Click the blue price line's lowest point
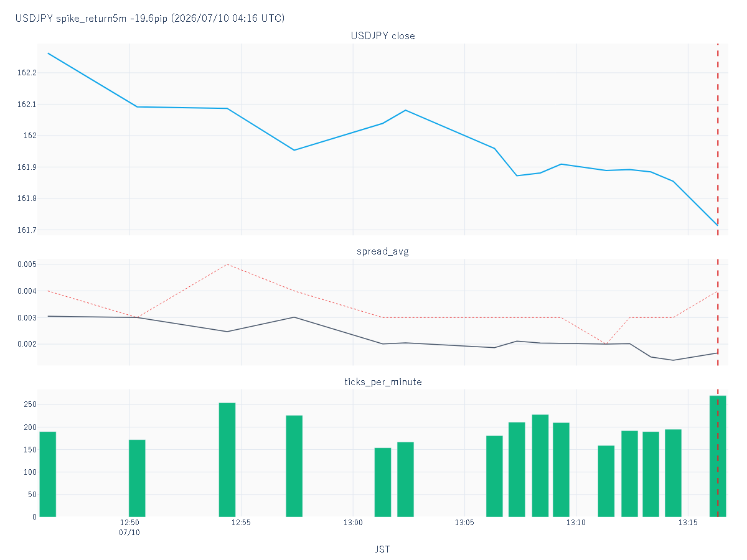This screenshot has width=747, height=560. (x=717, y=225)
